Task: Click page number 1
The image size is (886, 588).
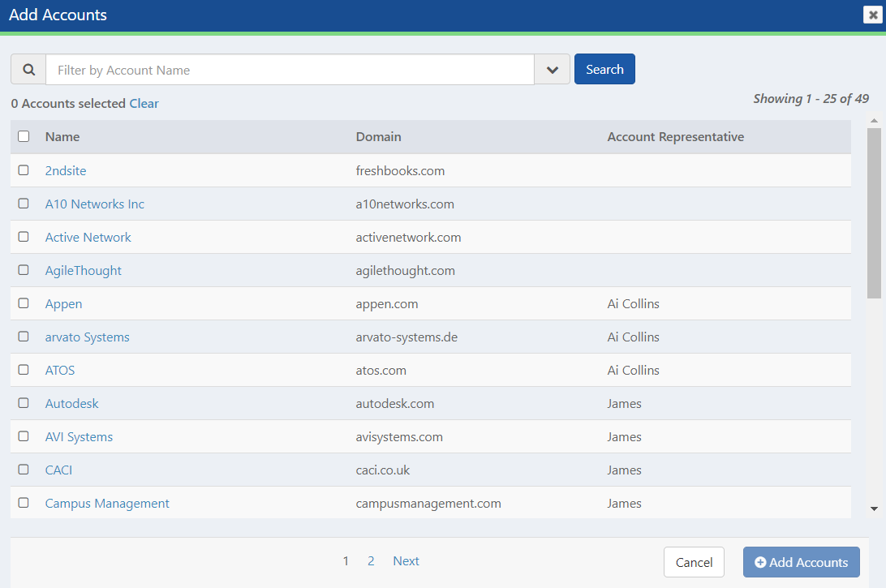Action: point(346,561)
